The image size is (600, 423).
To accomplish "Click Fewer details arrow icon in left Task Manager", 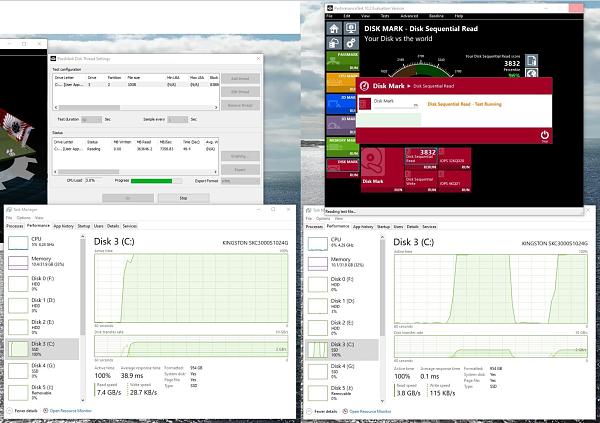I will tap(10, 410).
